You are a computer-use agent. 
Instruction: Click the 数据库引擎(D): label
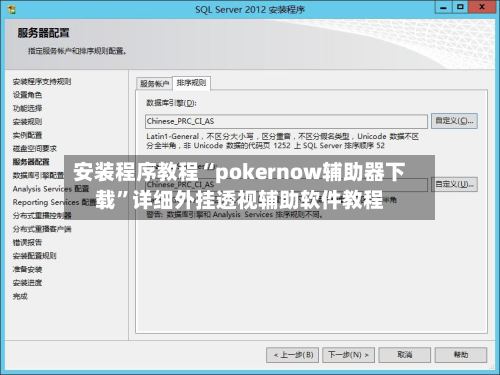point(171,103)
